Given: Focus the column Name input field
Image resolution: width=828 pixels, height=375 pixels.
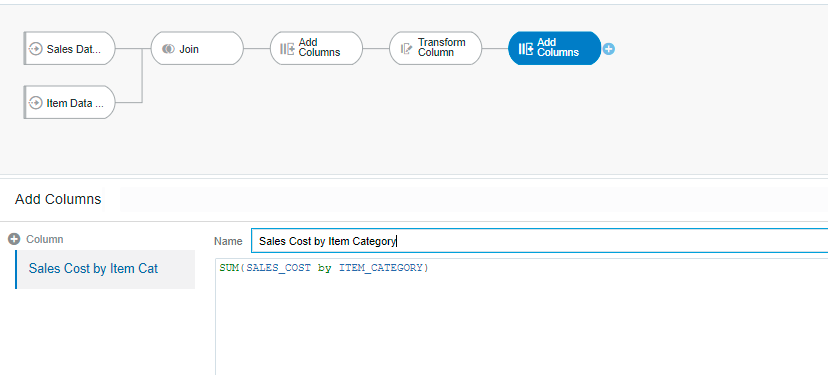Looking at the screenshot, I should click(539, 241).
